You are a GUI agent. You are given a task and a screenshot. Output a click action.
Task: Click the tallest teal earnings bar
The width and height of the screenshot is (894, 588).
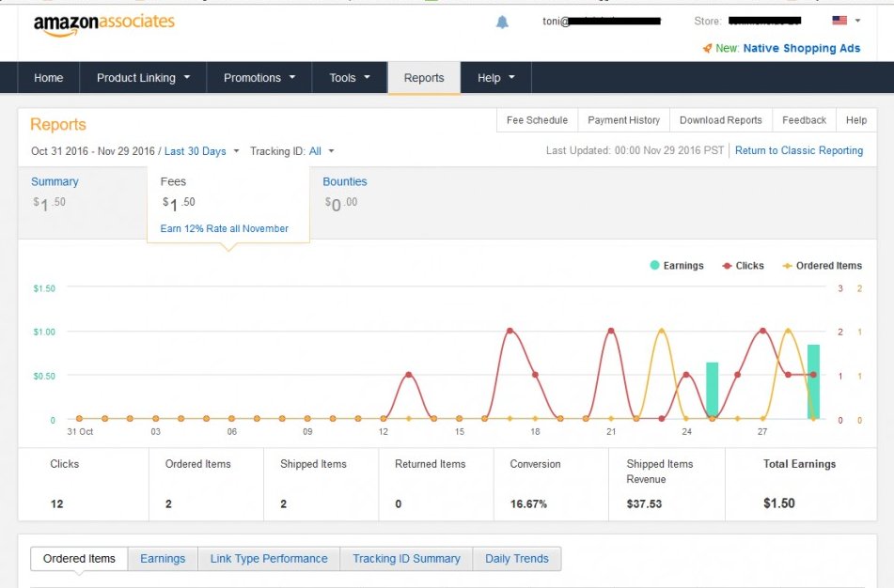click(813, 381)
